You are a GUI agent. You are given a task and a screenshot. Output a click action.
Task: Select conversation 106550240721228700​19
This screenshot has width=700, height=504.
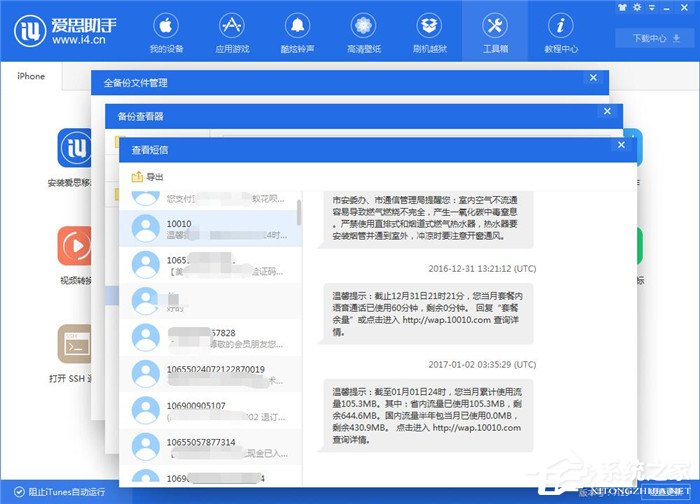210,374
